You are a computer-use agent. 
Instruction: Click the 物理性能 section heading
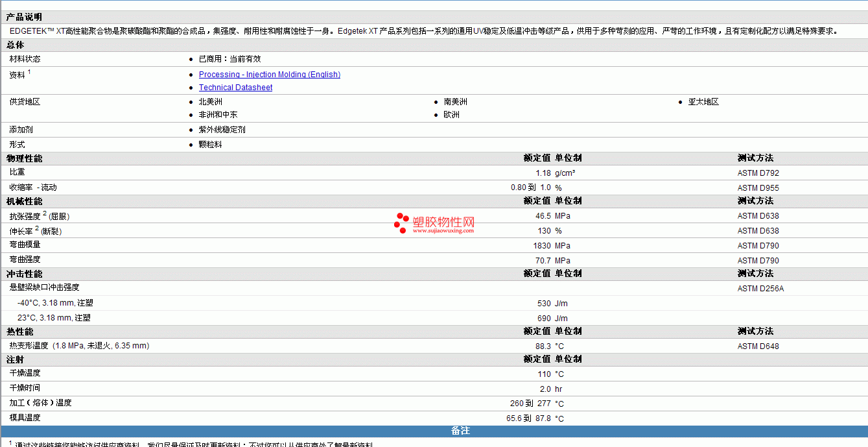pyautogui.click(x=24, y=158)
